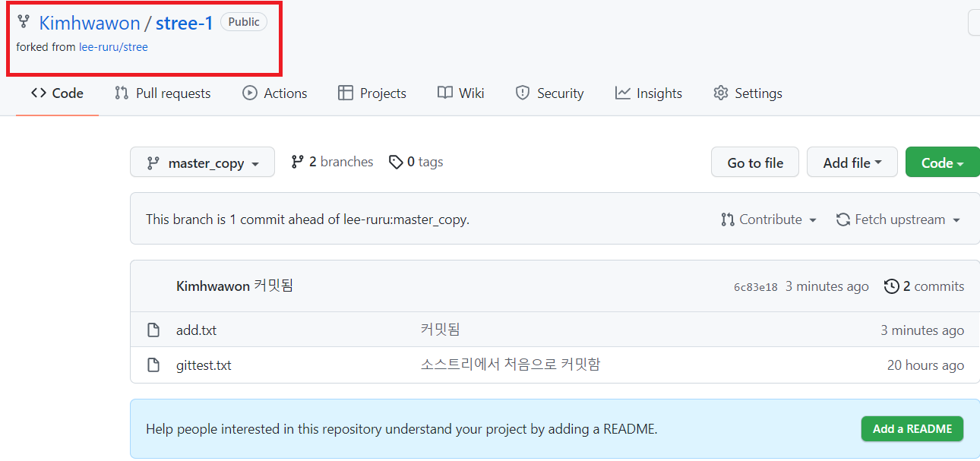This screenshot has height=461, width=980.
Task: Click the '3 minutes ago' timestamp for add.txt
Action: click(x=922, y=330)
